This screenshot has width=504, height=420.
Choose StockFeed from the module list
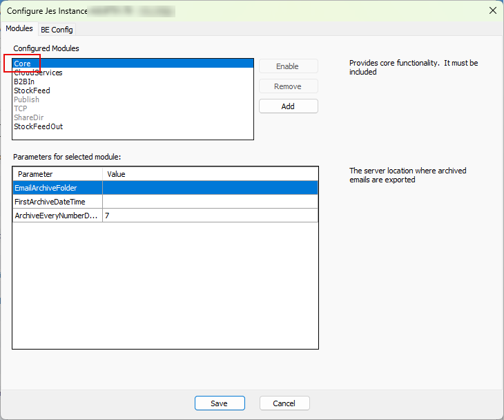pyautogui.click(x=32, y=90)
